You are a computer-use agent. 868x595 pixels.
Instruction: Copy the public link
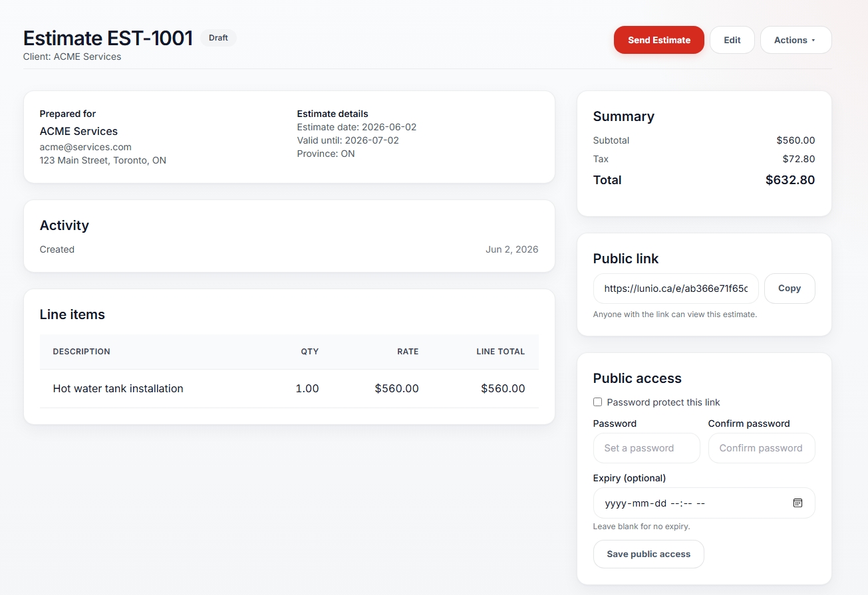point(790,289)
